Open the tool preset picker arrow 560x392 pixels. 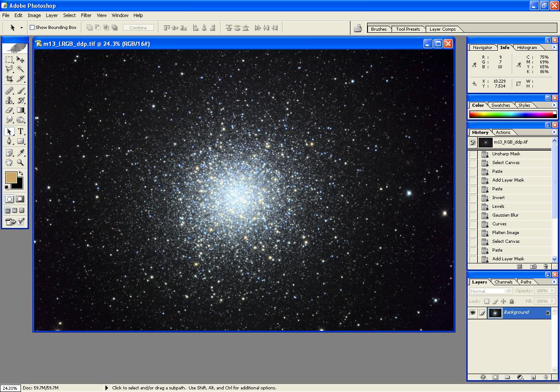(21, 28)
